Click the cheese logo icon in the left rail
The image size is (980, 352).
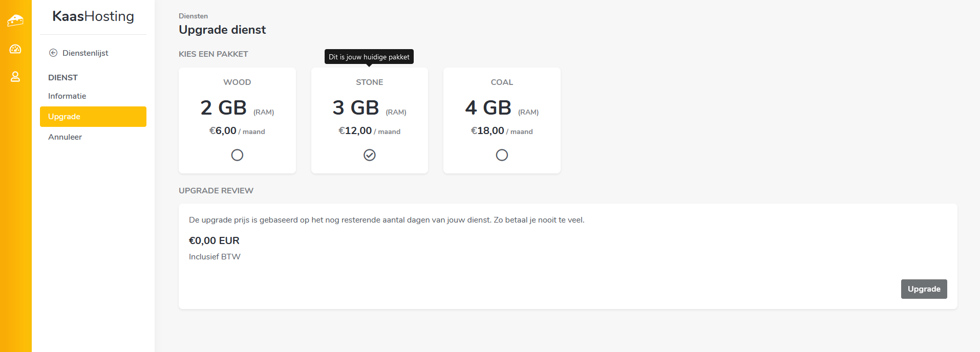coord(15,20)
